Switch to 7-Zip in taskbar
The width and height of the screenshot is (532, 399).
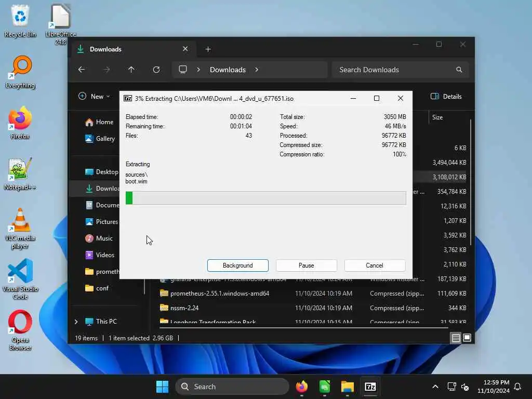coord(370,387)
